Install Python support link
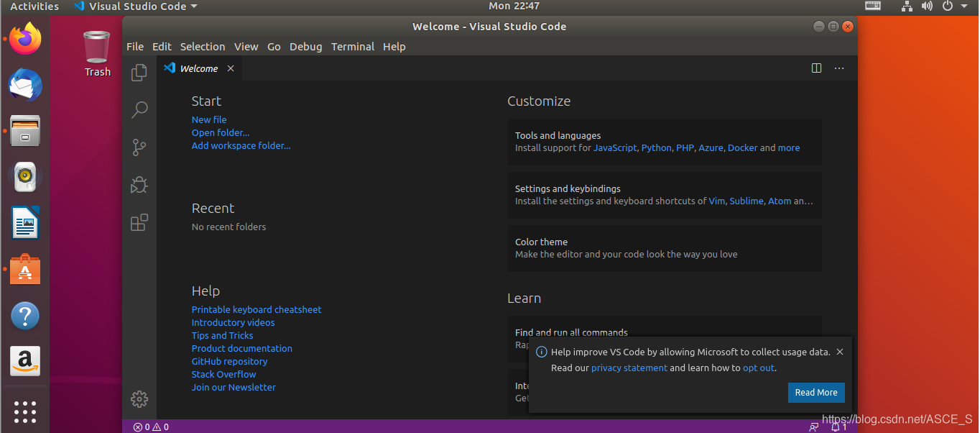 point(656,147)
